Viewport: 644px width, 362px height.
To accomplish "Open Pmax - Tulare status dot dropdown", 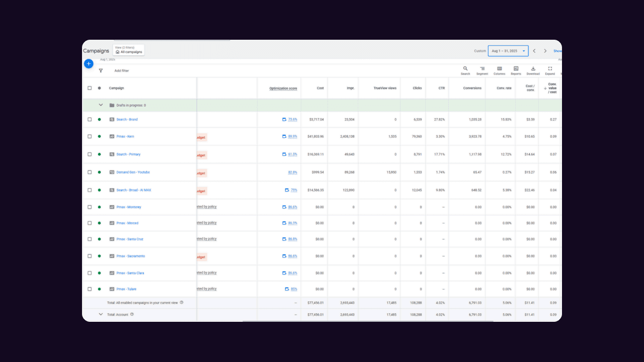I will tap(99, 289).
